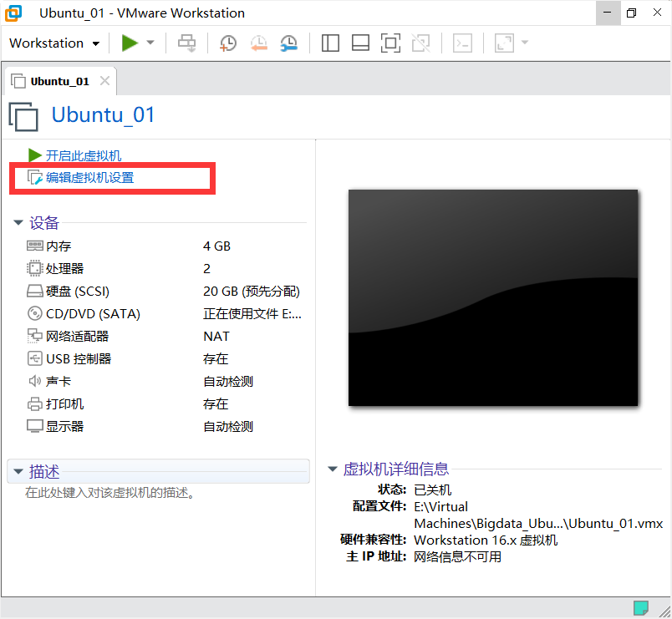The height and width of the screenshot is (619, 672).
Task: Click the 网络适配器 network icon
Action: click(x=35, y=337)
